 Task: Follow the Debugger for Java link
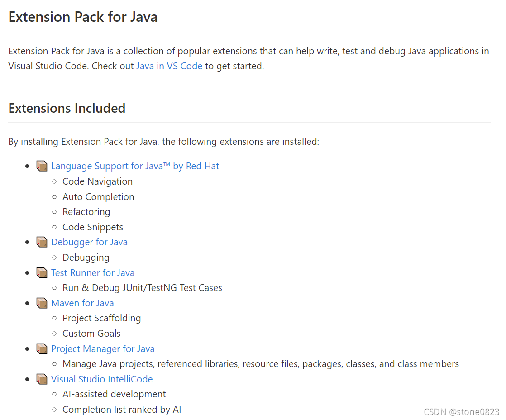89,242
